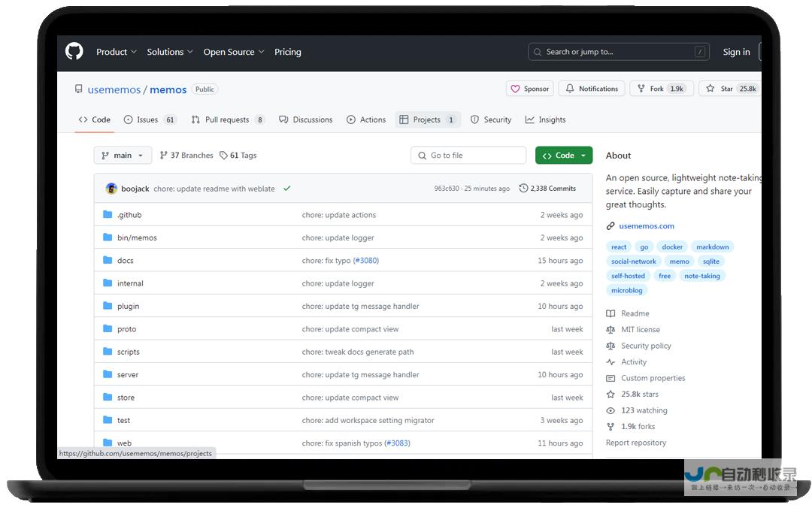Screen dimensions: 812x511
Task: Click the react topic tag
Action: (x=618, y=247)
